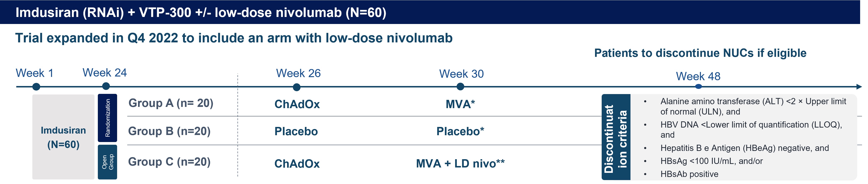Viewport: 868px width, 184px height.
Task: Select the MVA* label in Group A row
Action: [x=460, y=104]
